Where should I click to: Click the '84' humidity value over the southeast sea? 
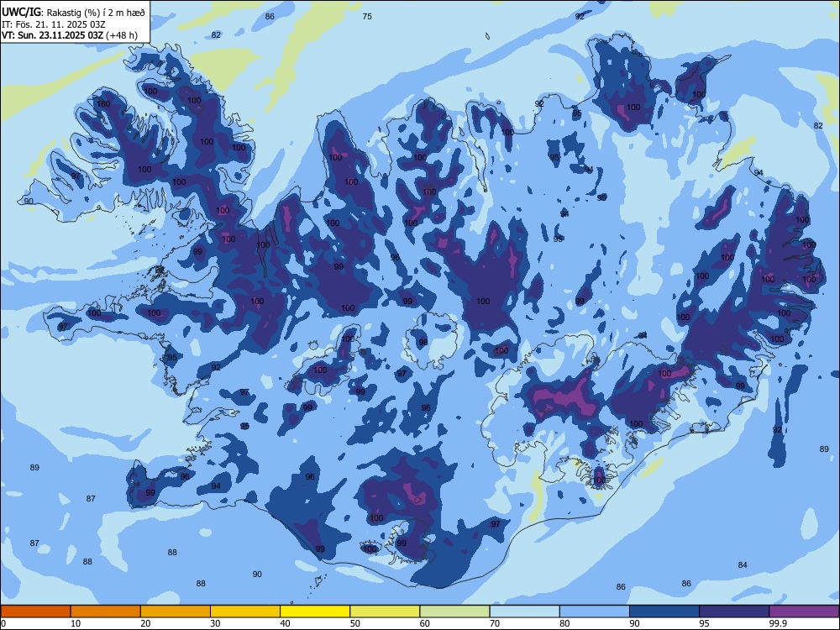[x=743, y=564]
